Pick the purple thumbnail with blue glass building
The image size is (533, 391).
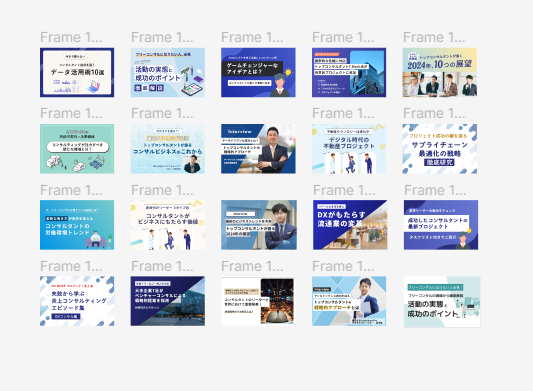tap(349, 72)
